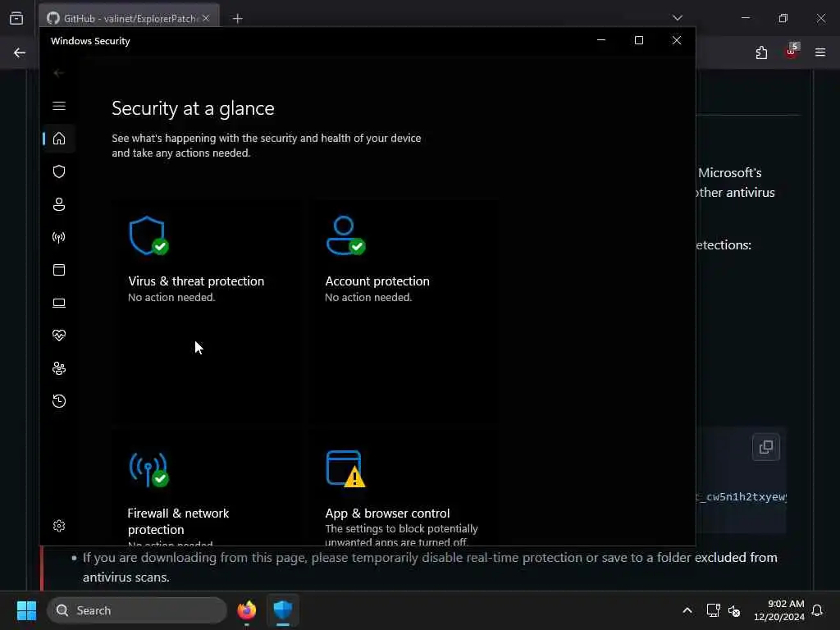Image resolution: width=840 pixels, height=630 pixels.
Task: Open Device performance & health heart icon
Action: 59,336
